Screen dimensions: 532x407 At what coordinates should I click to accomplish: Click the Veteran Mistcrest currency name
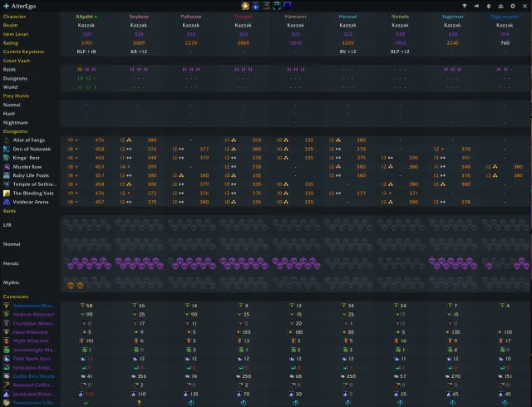point(33,315)
